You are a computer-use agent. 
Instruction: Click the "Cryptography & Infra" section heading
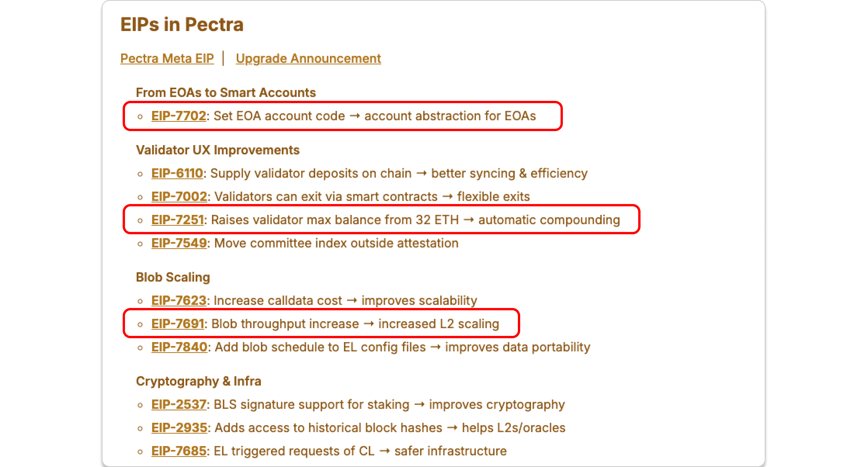[198, 381]
